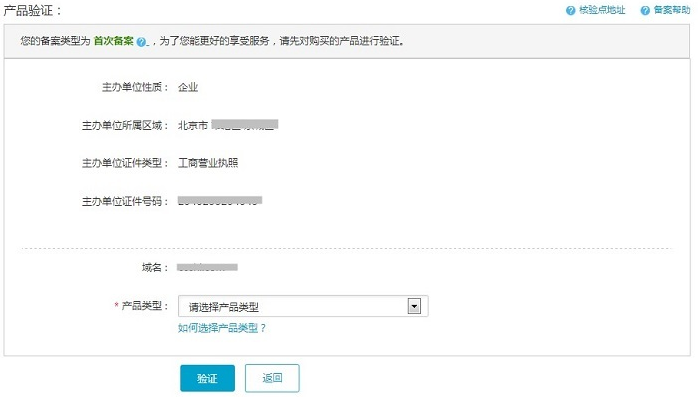Click the 企业 value text
The image size is (698, 400).
click(x=188, y=87)
